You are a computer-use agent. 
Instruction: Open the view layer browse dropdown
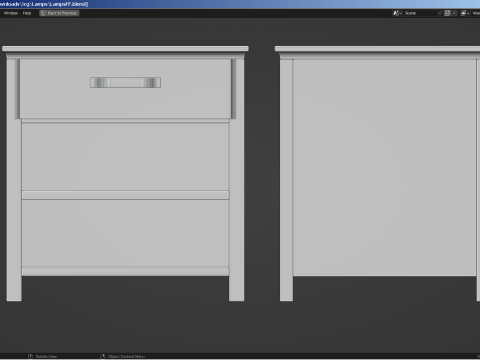click(465, 13)
